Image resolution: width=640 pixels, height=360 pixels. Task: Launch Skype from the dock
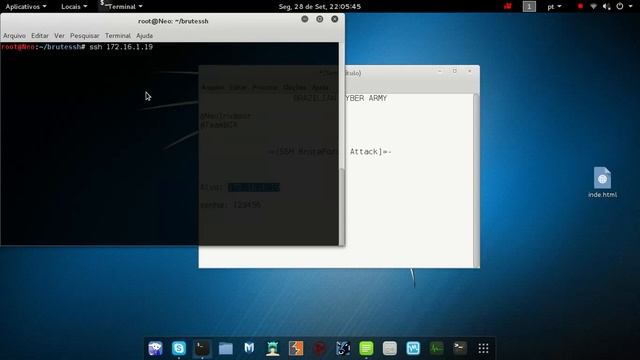click(179, 348)
